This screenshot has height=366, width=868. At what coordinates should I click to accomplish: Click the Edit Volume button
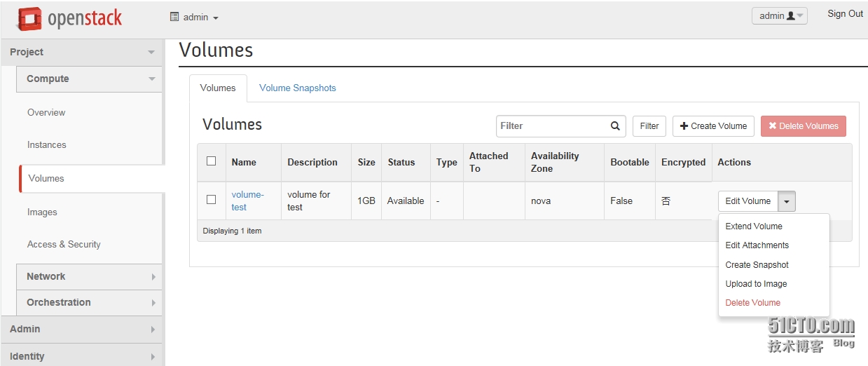point(748,201)
